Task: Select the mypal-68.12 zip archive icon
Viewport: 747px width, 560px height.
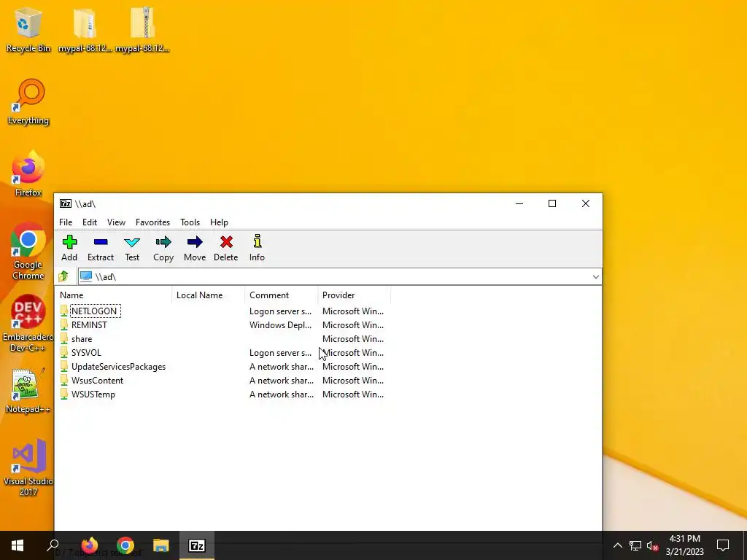Action: (x=142, y=29)
